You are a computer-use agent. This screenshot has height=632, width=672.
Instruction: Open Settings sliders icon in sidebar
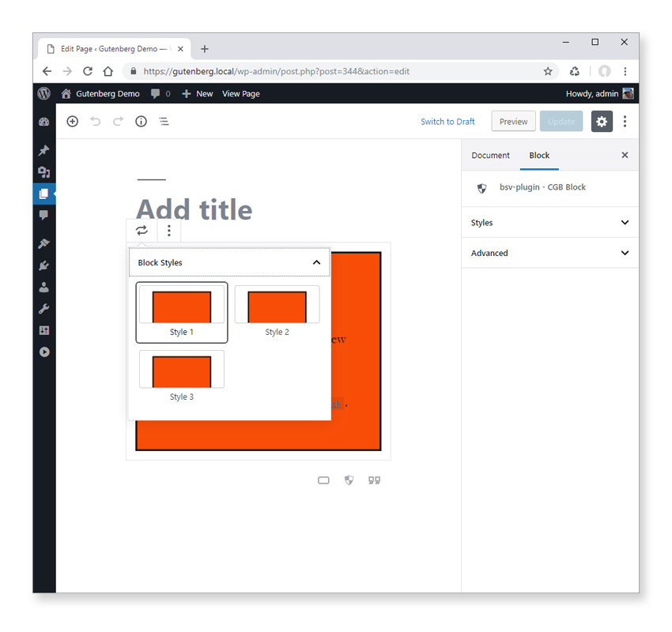coord(44,330)
